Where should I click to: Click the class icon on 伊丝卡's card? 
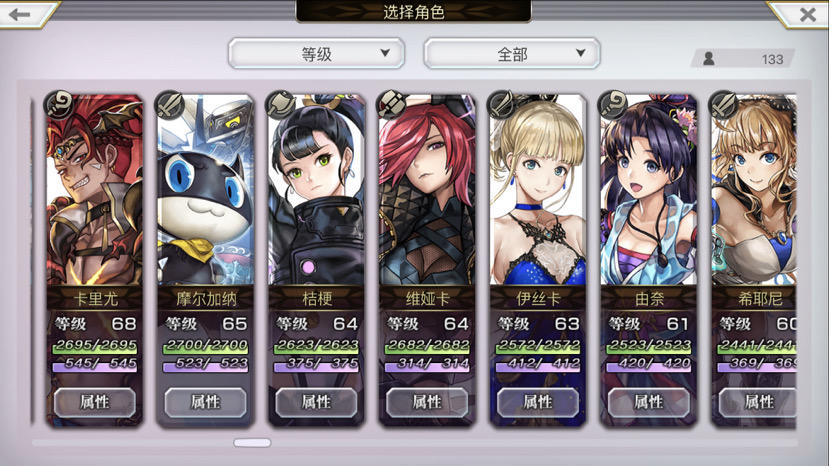tap(503, 104)
